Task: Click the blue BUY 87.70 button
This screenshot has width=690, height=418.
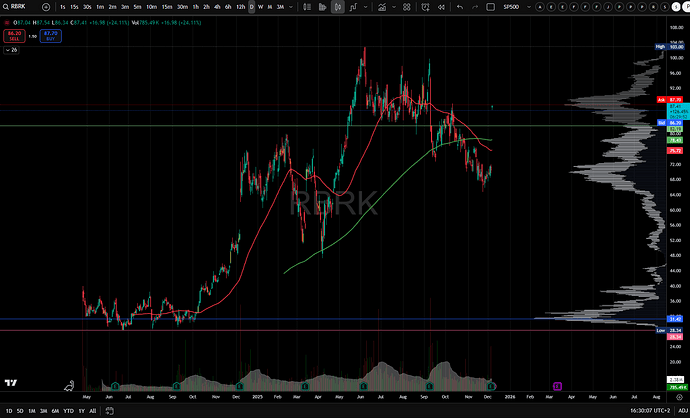Action: [x=51, y=34]
